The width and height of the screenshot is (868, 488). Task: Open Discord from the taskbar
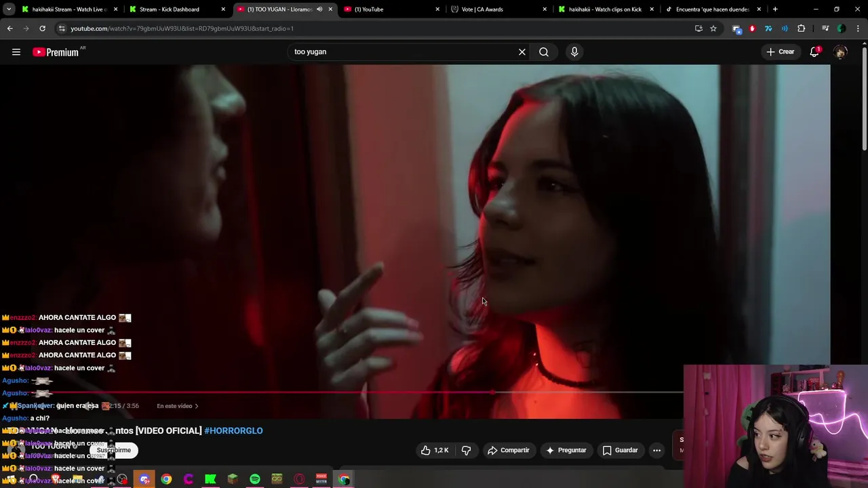tap(144, 479)
